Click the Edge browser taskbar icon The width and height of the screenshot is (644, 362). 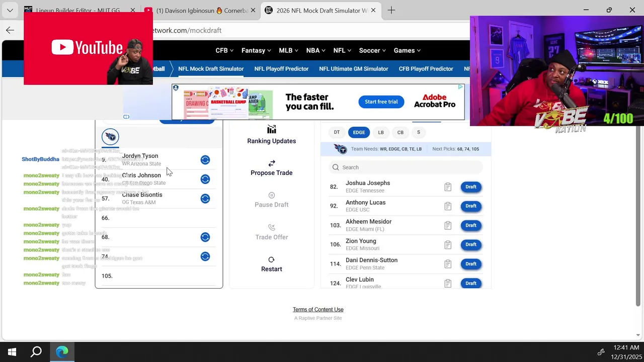pos(62,352)
